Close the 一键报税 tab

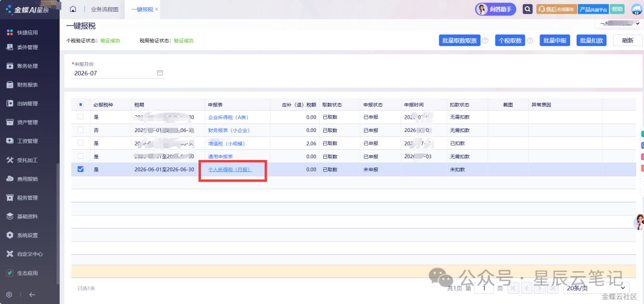pos(156,9)
